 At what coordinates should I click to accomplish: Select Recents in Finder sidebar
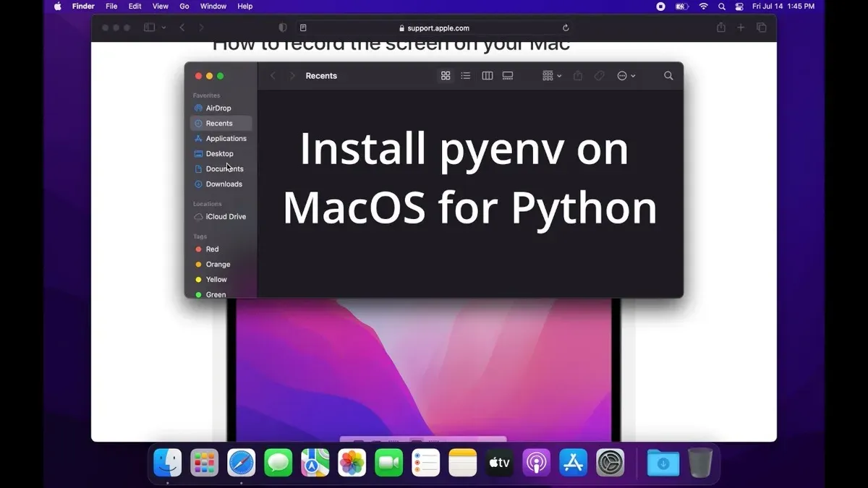[x=221, y=124]
